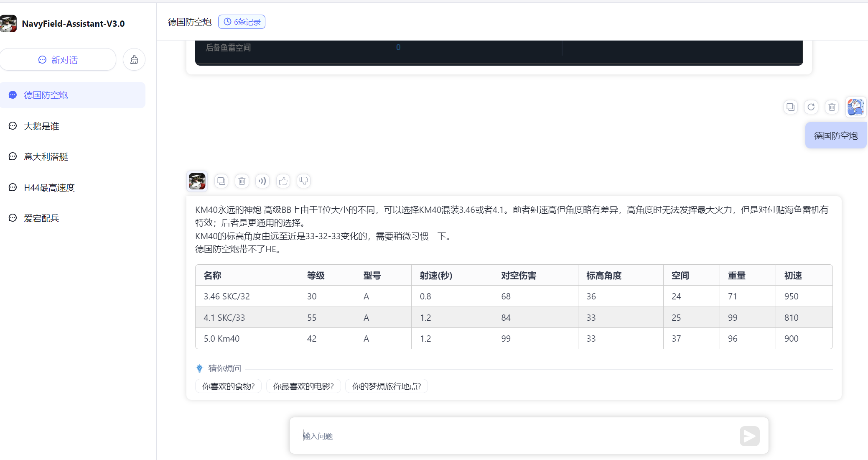
Task: Open the 6条记录 history records button
Action: [242, 22]
